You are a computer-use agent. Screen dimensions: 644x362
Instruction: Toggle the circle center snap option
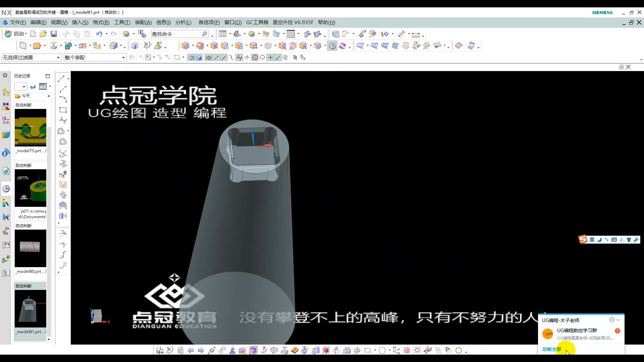[255, 57]
